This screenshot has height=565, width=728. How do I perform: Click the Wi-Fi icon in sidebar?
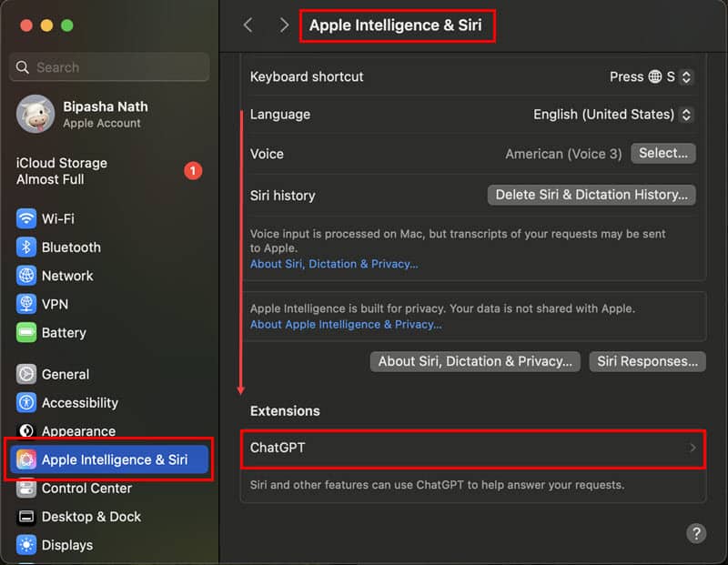[26, 218]
